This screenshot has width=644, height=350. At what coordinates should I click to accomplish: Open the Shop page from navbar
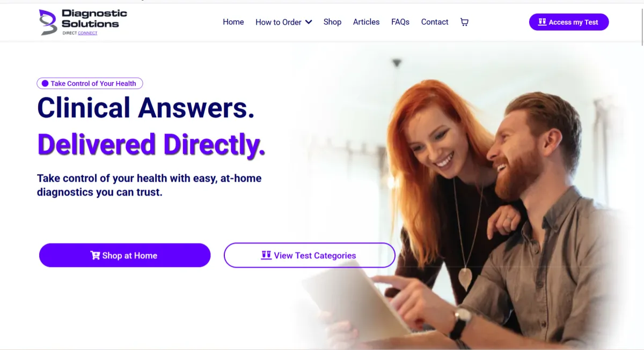click(332, 22)
